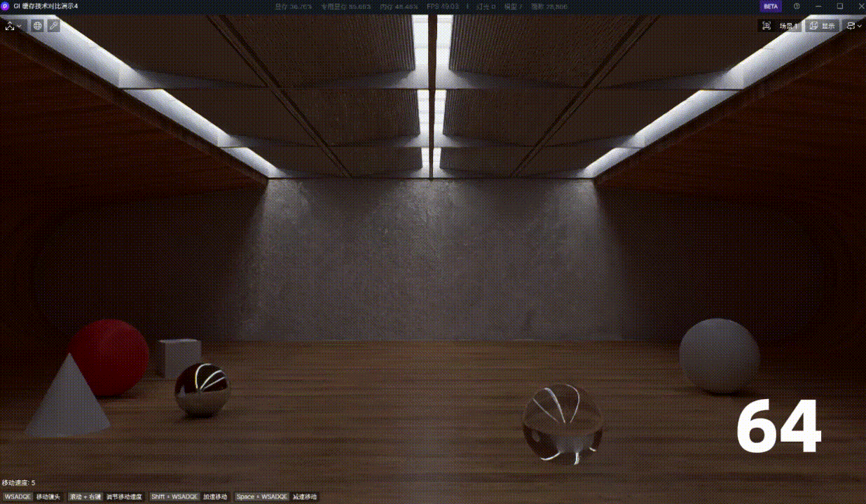Click the WSADQE 移动镜头 hint
The width and height of the screenshot is (866, 504).
[32, 496]
